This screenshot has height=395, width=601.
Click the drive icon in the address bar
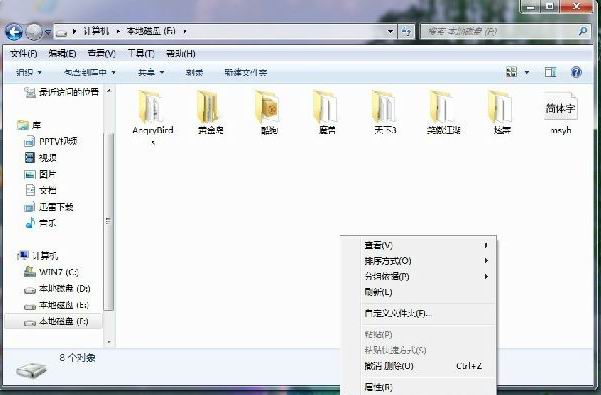(61, 32)
